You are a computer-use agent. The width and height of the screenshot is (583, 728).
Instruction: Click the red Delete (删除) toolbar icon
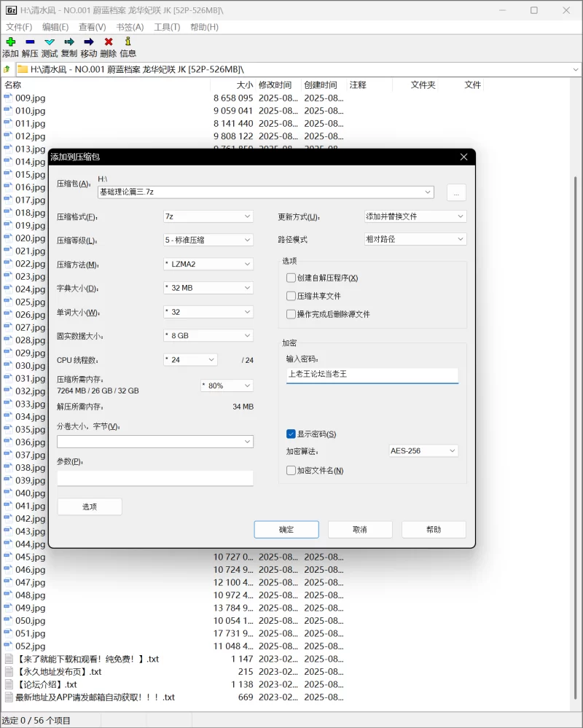(x=109, y=42)
